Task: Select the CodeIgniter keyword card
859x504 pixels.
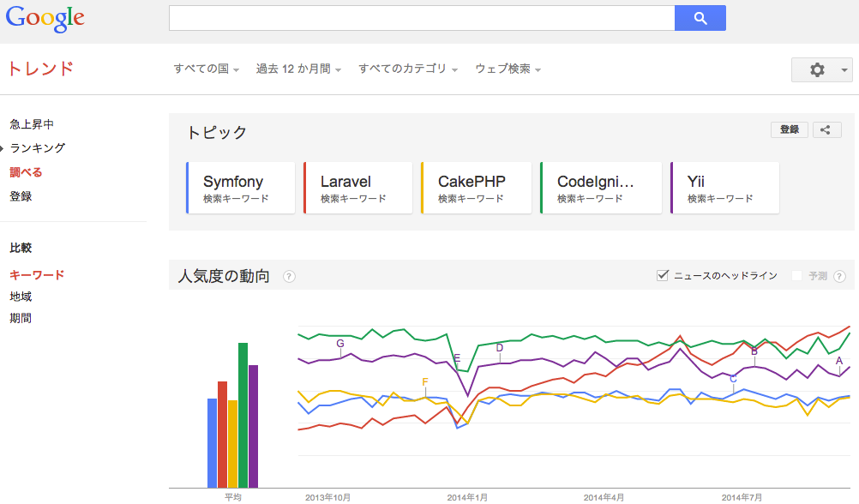Action: [601, 188]
